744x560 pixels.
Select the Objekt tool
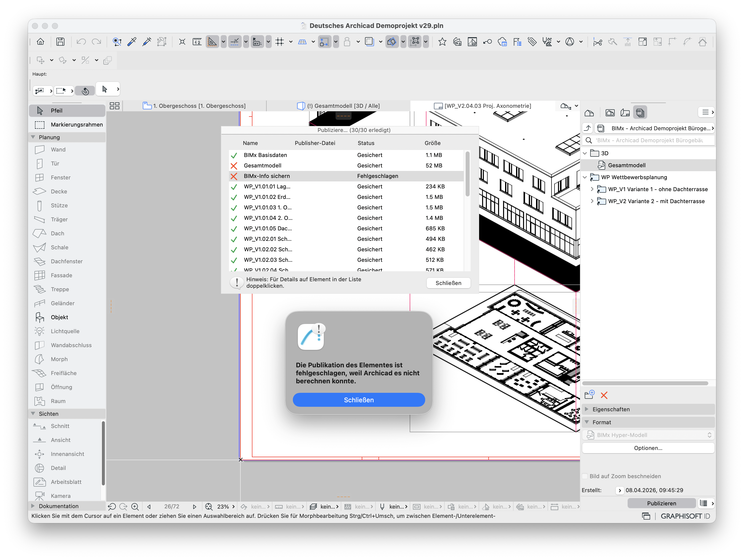coord(67,317)
